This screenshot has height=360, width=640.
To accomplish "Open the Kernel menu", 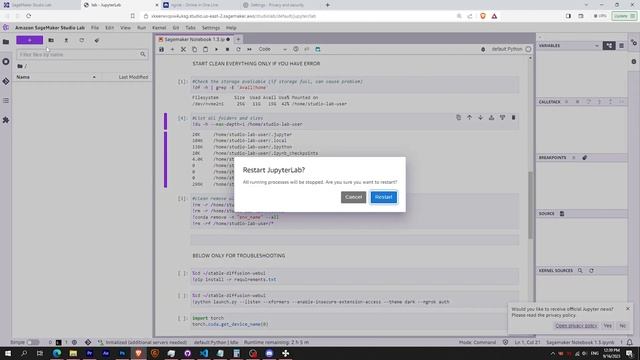I will [159, 28].
